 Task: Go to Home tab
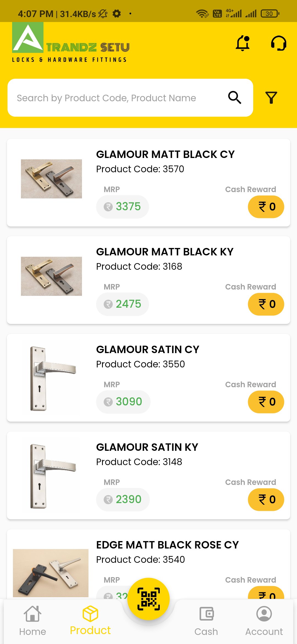click(32, 621)
